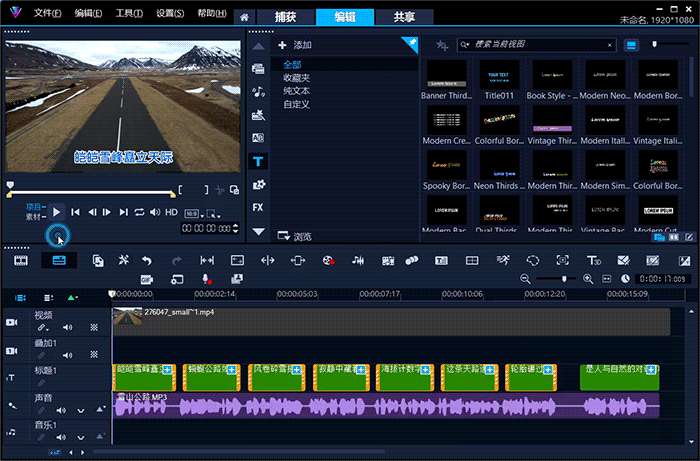This screenshot has height=461, width=700.
Task: Open the FX filters library
Action: click(258, 208)
